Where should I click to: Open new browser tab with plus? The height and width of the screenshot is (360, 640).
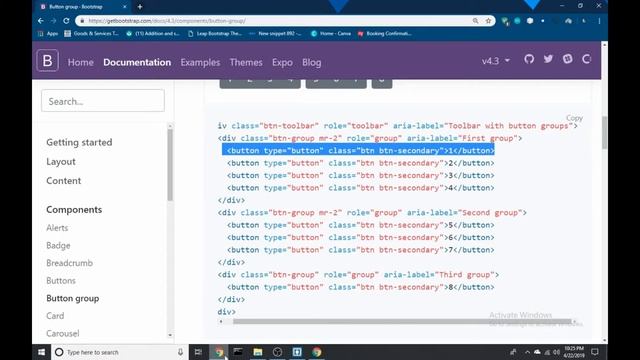pyautogui.click(x=140, y=7)
